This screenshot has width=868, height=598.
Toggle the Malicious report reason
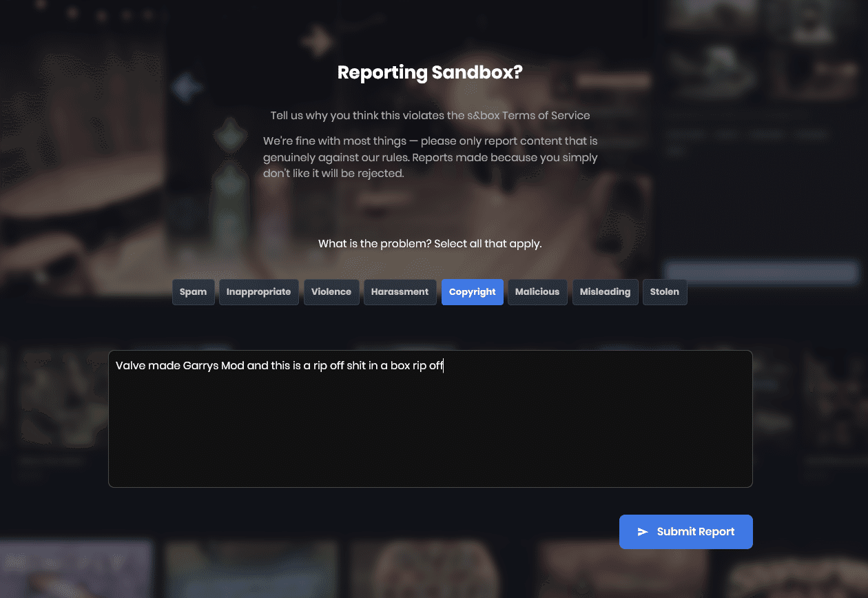tap(537, 292)
